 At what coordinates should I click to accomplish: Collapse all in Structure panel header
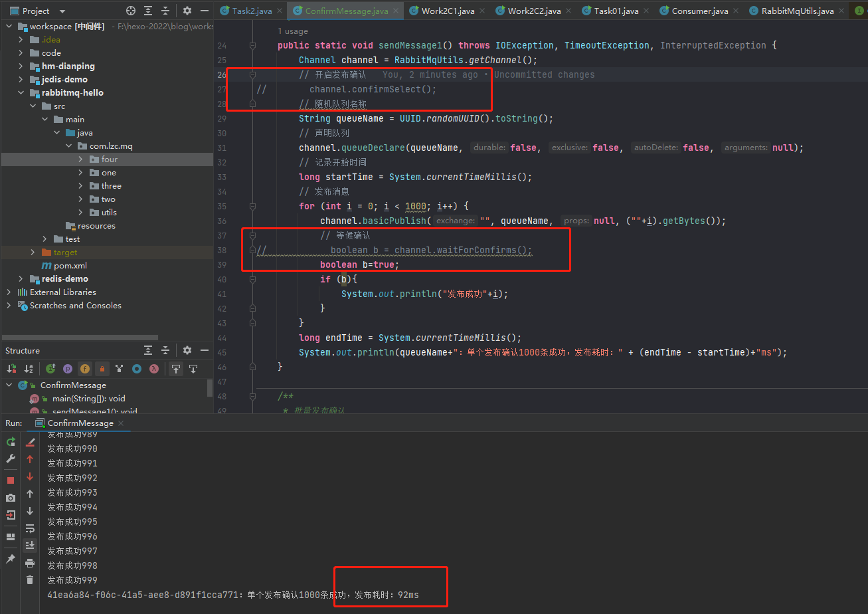pos(165,350)
